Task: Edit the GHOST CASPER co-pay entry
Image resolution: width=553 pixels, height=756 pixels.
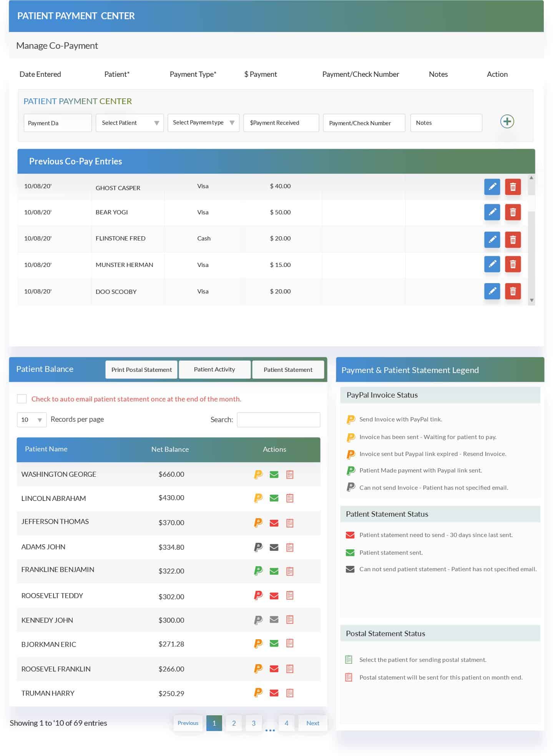Action: click(492, 187)
